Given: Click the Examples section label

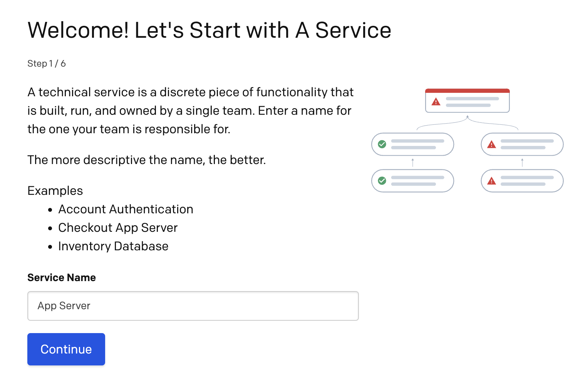Looking at the screenshot, I should (x=55, y=190).
